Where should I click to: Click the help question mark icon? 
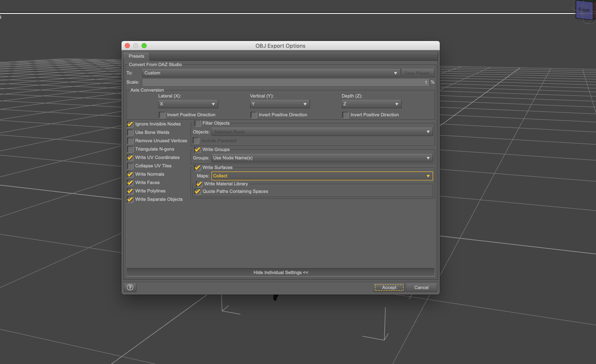pos(130,287)
